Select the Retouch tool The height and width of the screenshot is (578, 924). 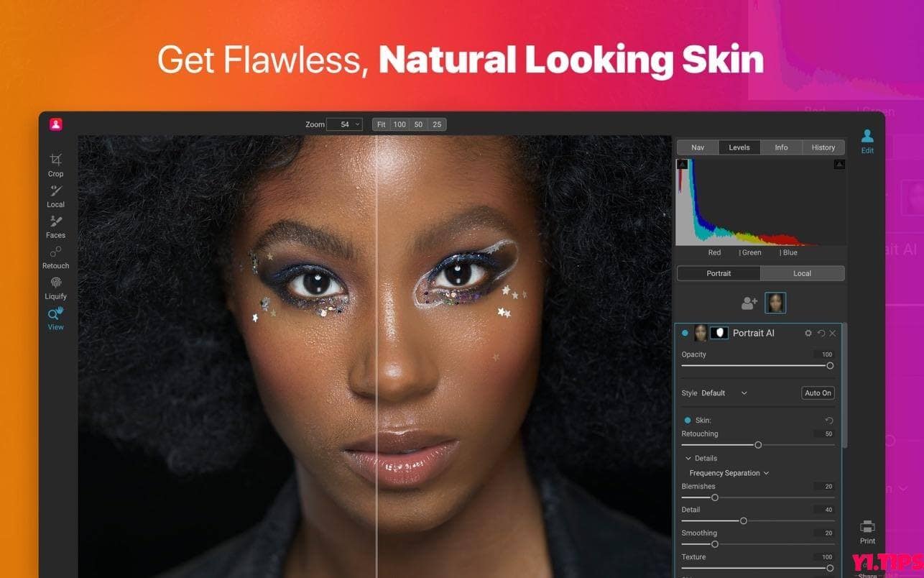click(55, 256)
